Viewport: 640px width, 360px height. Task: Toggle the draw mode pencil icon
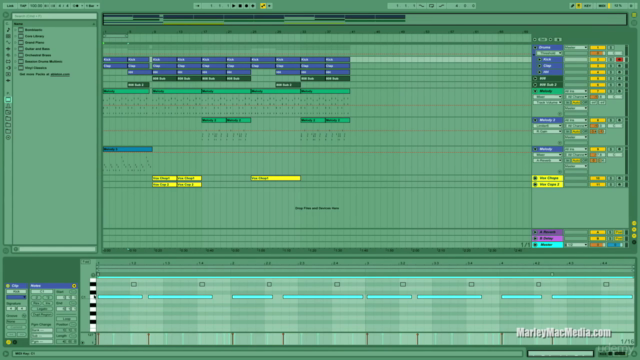[572, 6]
